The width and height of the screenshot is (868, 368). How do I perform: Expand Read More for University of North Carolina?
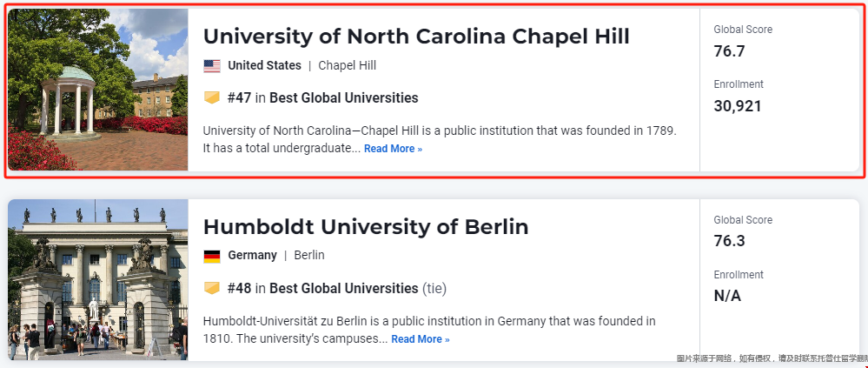393,149
